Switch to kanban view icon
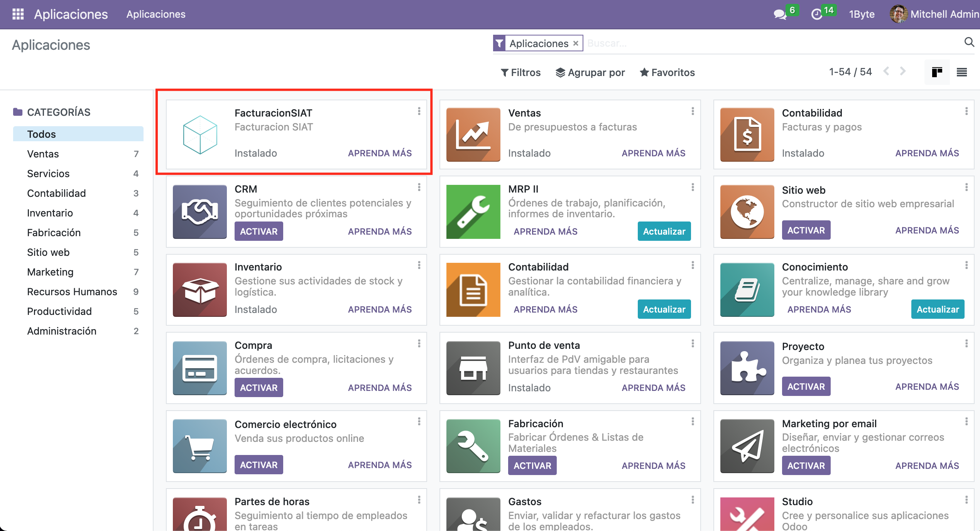 (x=937, y=72)
